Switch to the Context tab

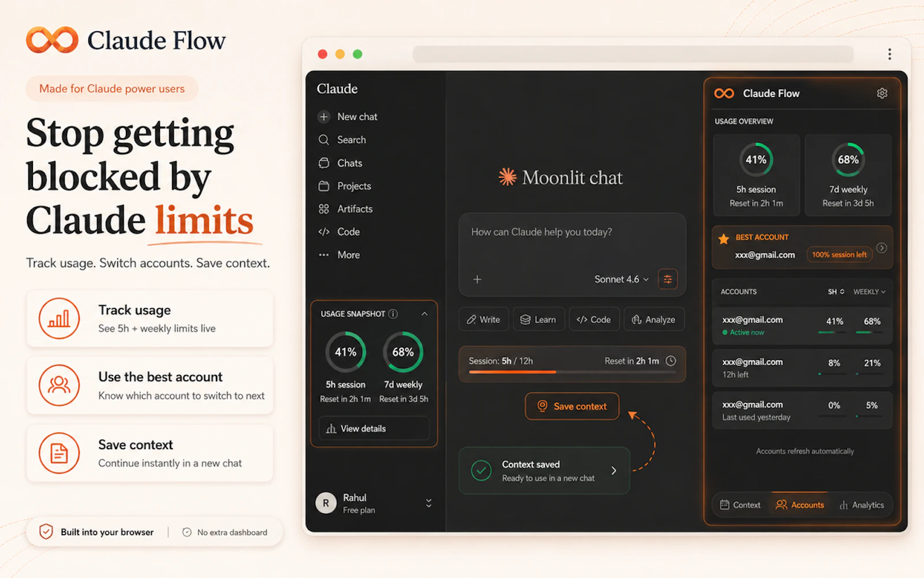coord(740,505)
